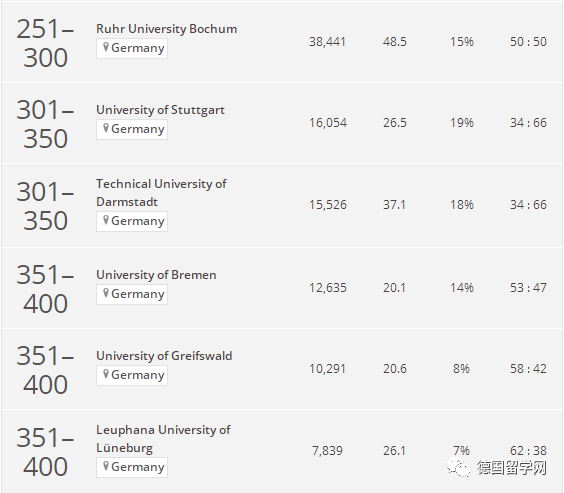
Task: Click the map pin icon beside Greifswald's Germany
Action: click(106, 374)
